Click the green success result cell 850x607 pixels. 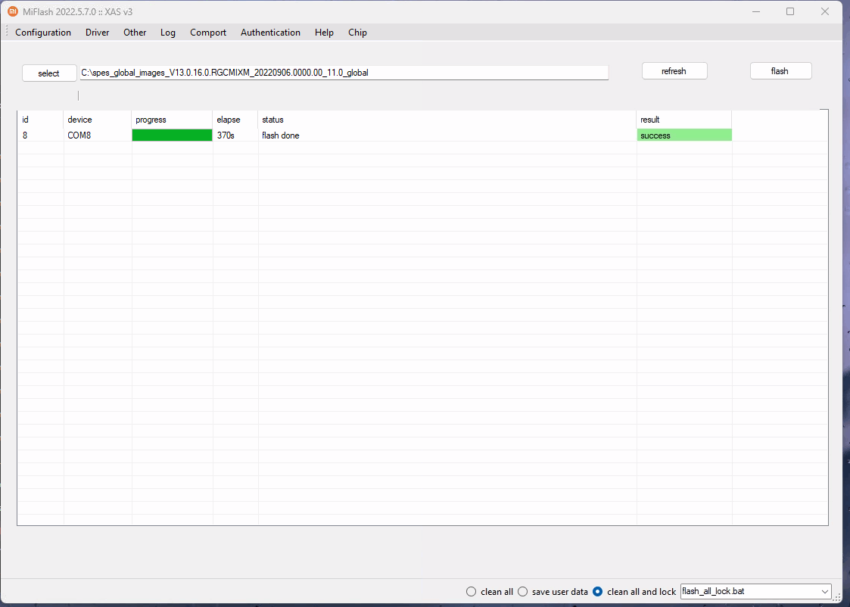click(684, 135)
